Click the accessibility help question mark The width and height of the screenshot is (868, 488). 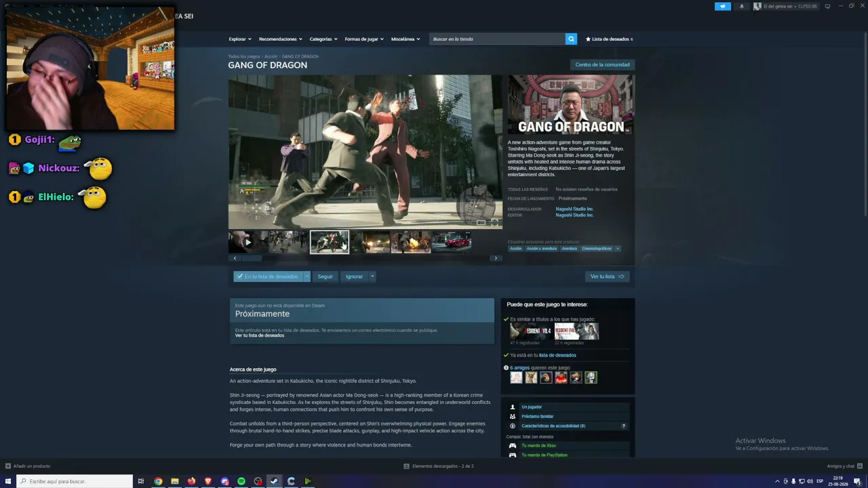coord(623,426)
